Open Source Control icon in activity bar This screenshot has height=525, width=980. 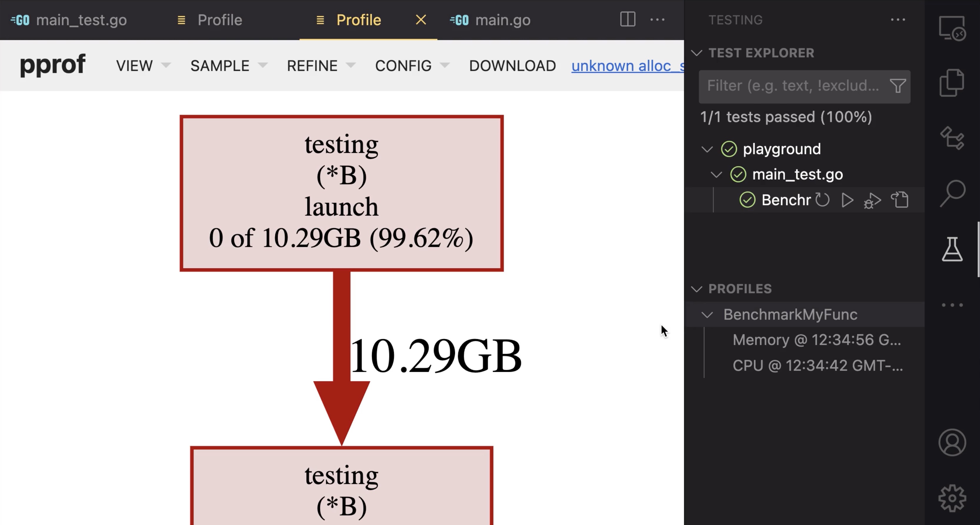point(952,138)
